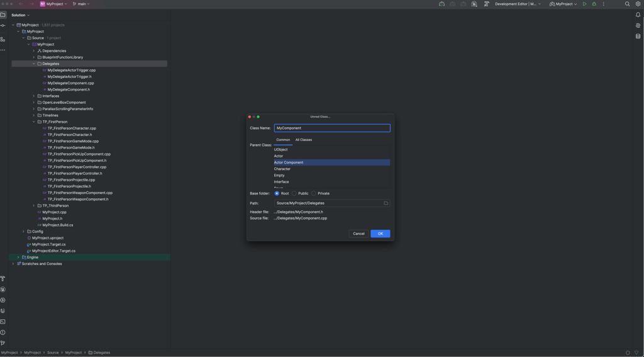Open more run actions vertical dots
This screenshot has height=357, width=644.
(603, 4)
